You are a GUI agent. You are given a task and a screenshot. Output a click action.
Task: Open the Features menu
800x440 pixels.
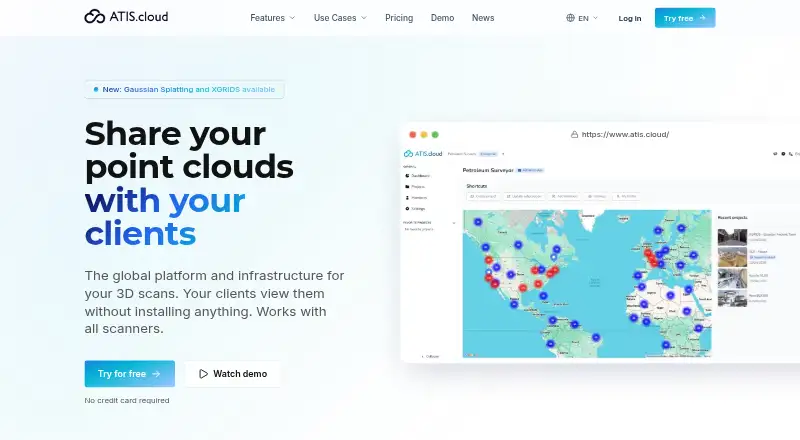coord(272,18)
